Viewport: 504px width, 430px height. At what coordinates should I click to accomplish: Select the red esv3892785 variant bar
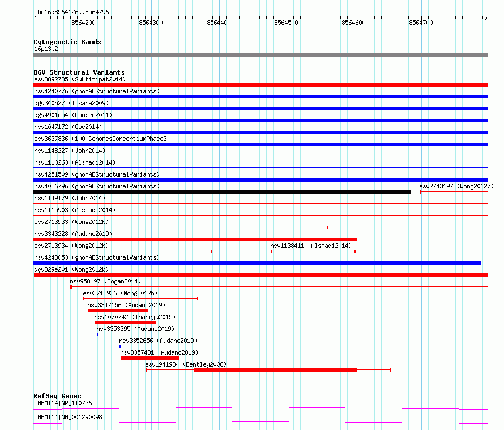coord(260,85)
